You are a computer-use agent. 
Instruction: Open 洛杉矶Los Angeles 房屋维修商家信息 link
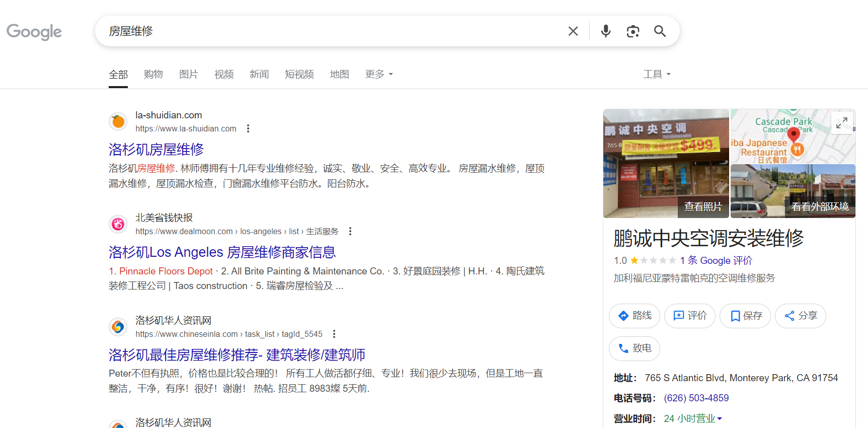[222, 252]
